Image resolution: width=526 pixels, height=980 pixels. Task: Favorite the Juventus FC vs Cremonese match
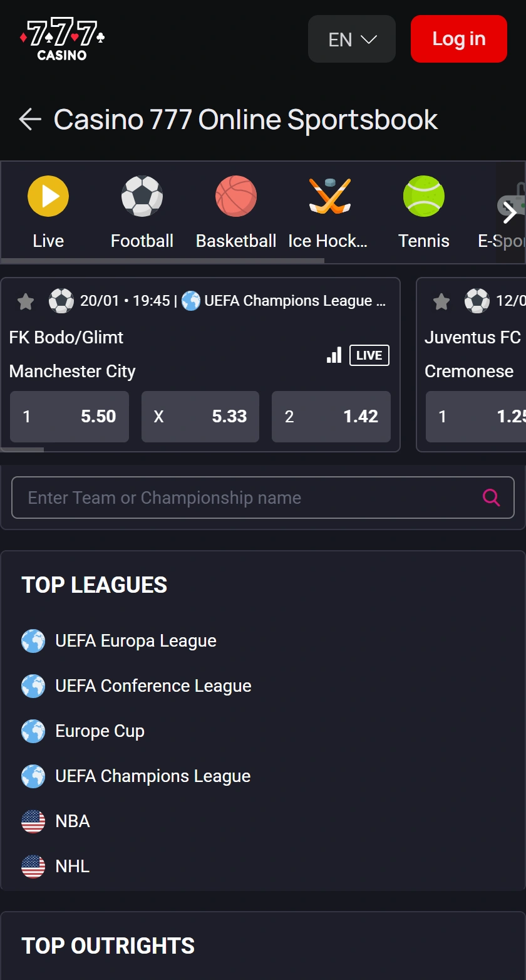(x=441, y=301)
